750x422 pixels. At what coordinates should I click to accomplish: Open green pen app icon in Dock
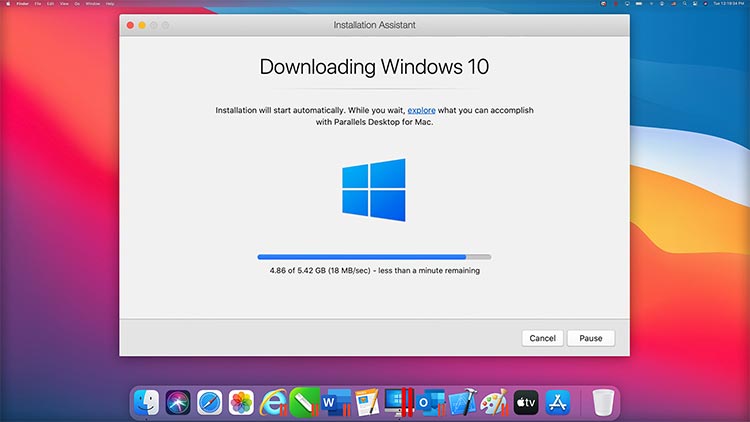tap(305, 402)
